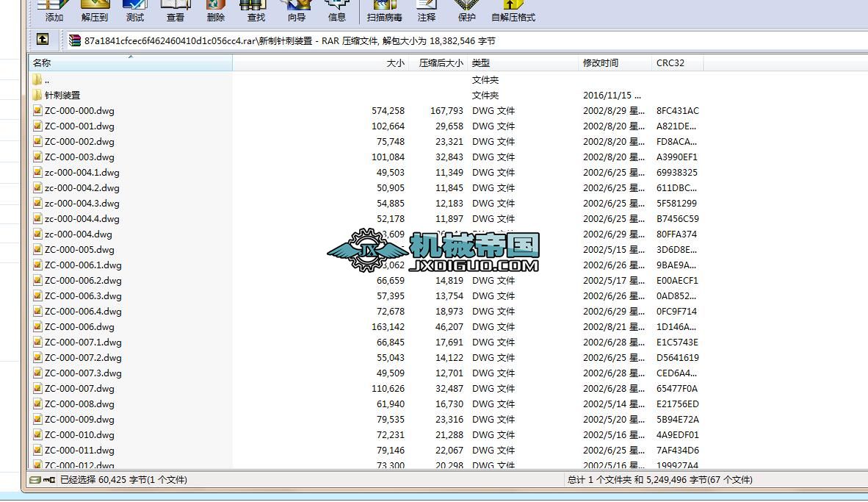Click the icon of ZC-000-005.dwg
This screenshot has height=502, width=868.
(x=37, y=249)
